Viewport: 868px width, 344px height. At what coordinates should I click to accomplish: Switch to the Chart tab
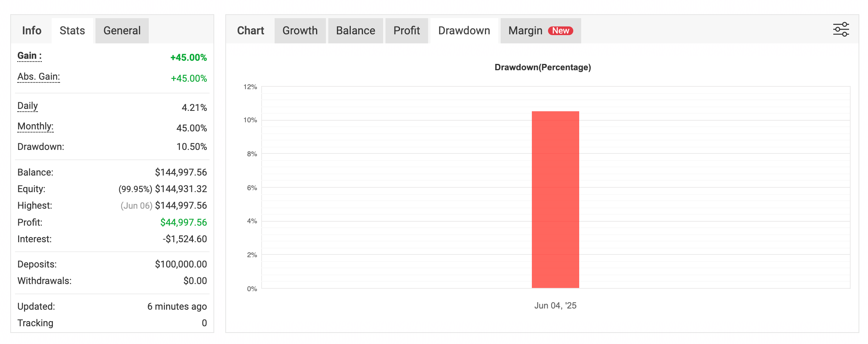tap(251, 31)
